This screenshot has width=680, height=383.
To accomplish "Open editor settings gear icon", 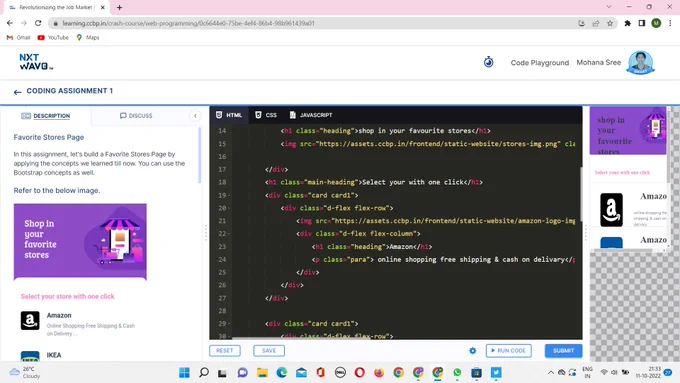I will [473, 350].
